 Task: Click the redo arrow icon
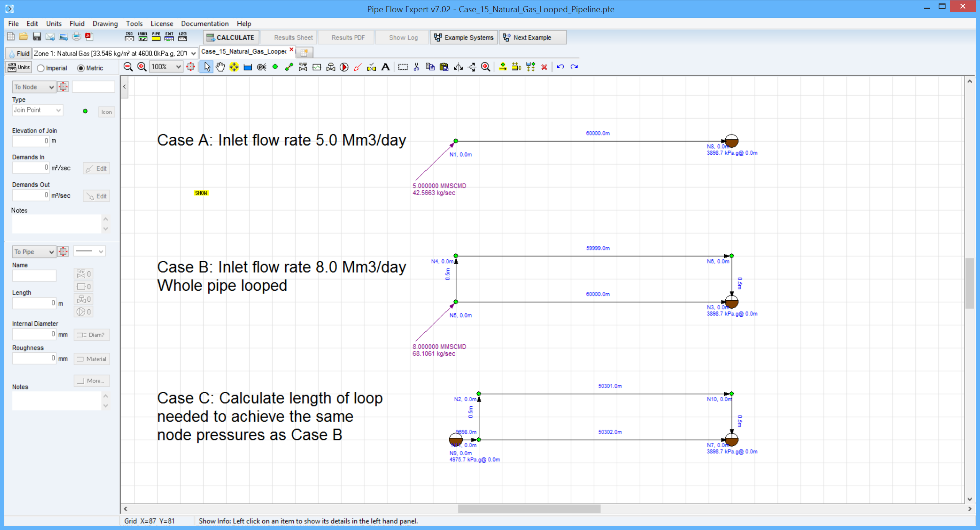(x=574, y=67)
